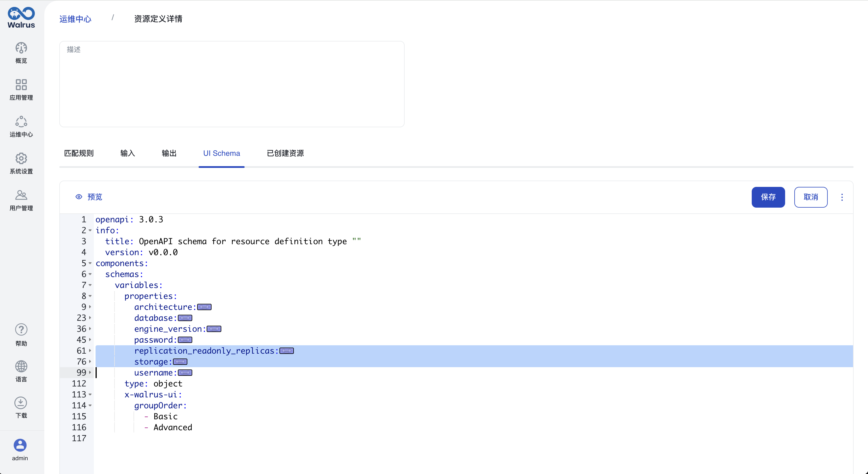Collapse the properties section at line 8
Viewport: 868px width, 474px height.
tap(90, 296)
